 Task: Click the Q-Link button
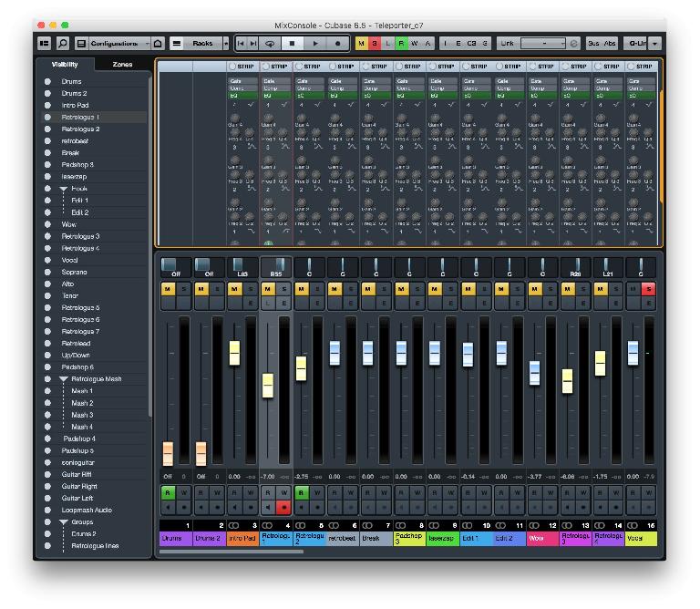(x=636, y=44)
